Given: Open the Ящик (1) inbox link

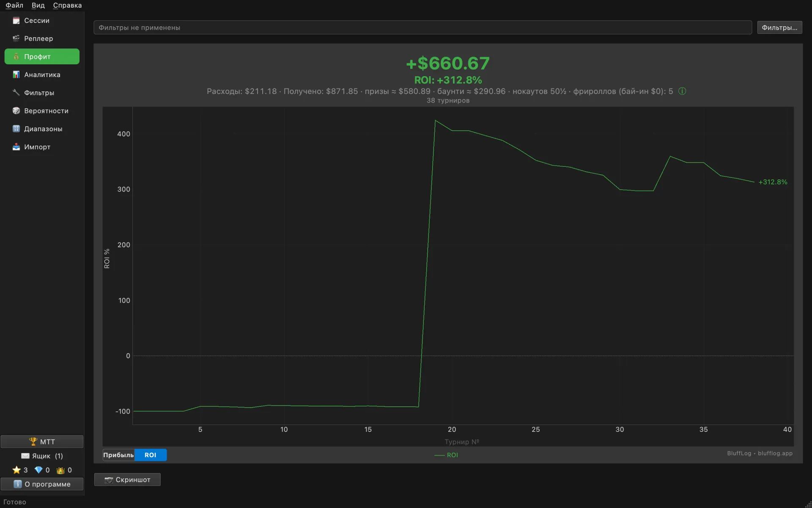Looking at the screenshot, I should pos(42,456).
